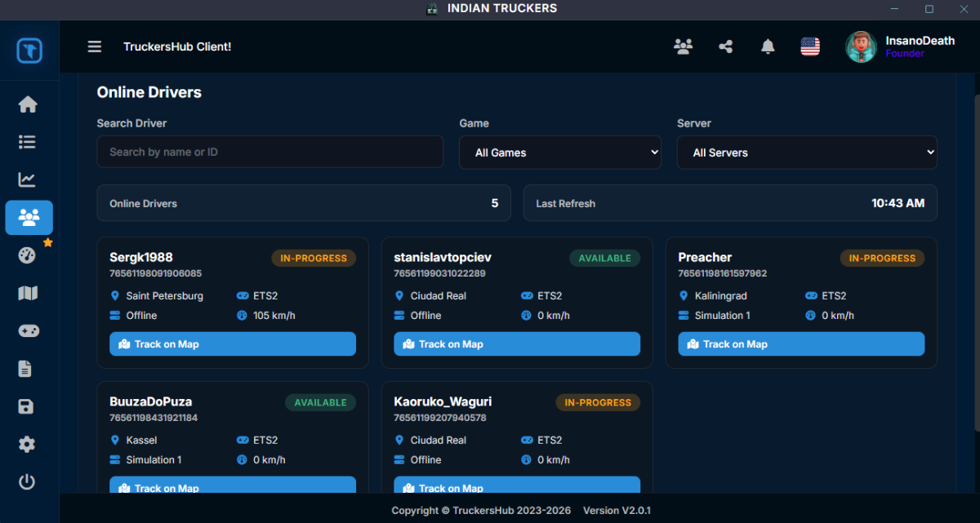Expand the All Games dropdown
Viewport: 980px width, 523px height.
coord(559,153)
